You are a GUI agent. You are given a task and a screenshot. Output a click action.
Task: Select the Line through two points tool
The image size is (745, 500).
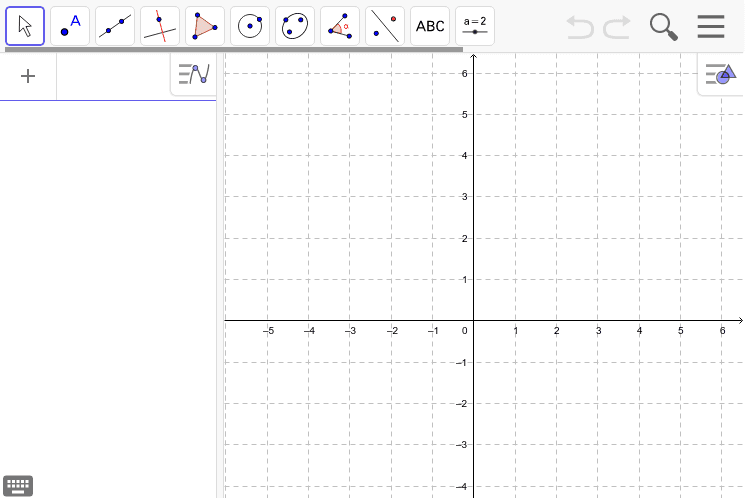[115, 26]
